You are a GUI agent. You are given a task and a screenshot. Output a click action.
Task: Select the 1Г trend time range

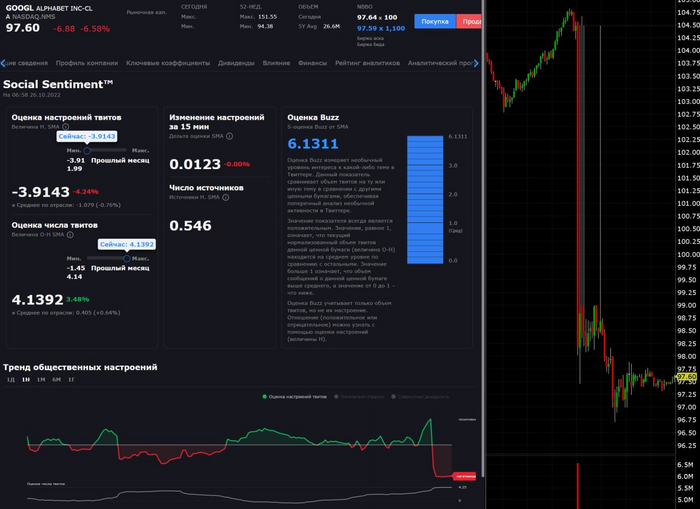70,380
